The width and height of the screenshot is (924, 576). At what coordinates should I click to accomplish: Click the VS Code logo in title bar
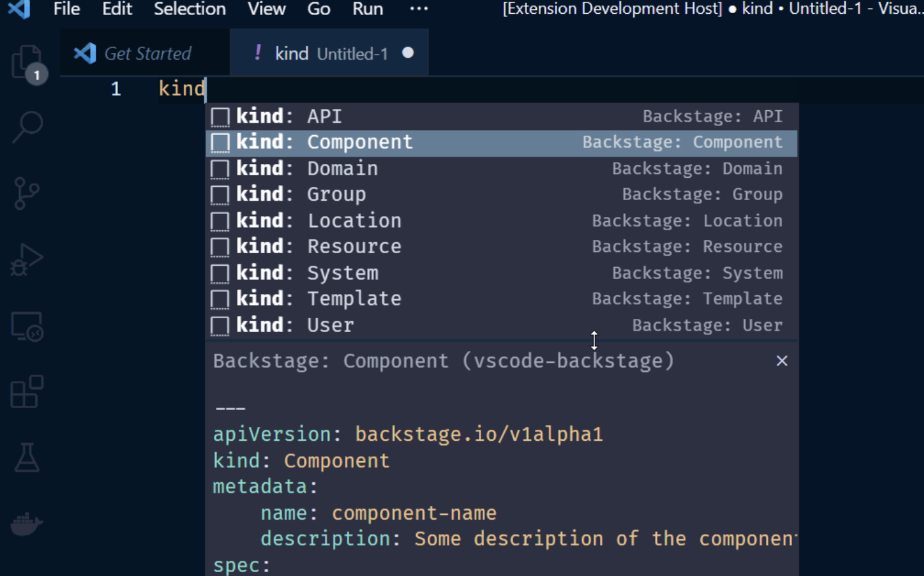[20, 9]
